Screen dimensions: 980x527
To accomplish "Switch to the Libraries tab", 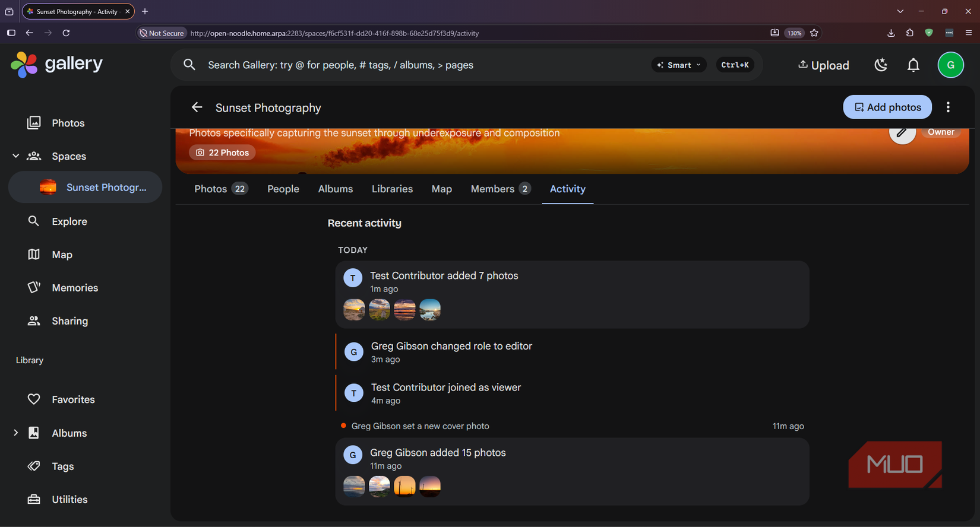I will coord(392,189).
